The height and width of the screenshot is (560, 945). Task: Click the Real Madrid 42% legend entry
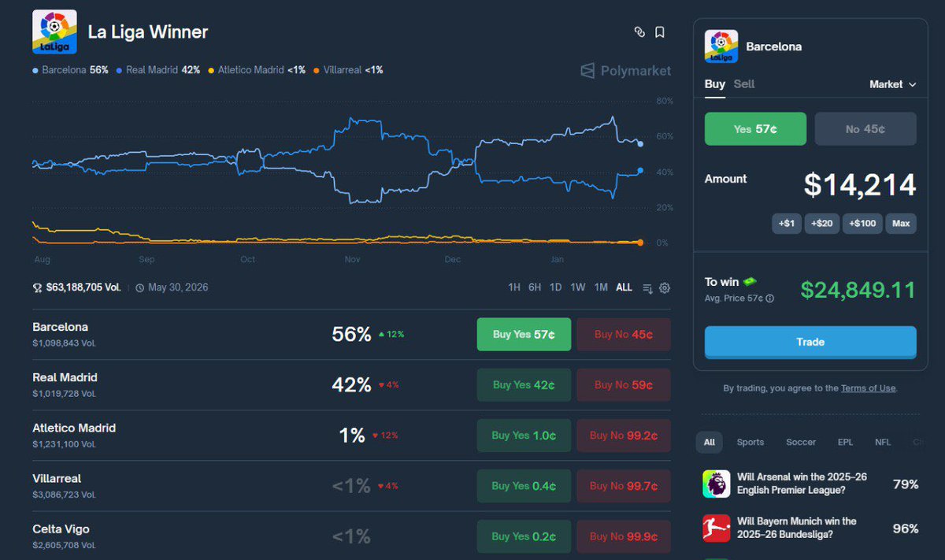click(157, 70)
